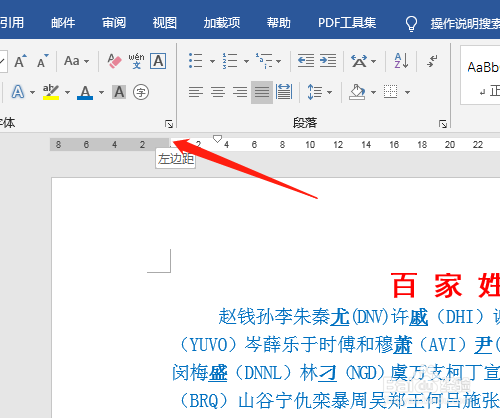Screen dimensions: 500x418
Task: Click the title text 百 家 姓
Action: (446, 285)
